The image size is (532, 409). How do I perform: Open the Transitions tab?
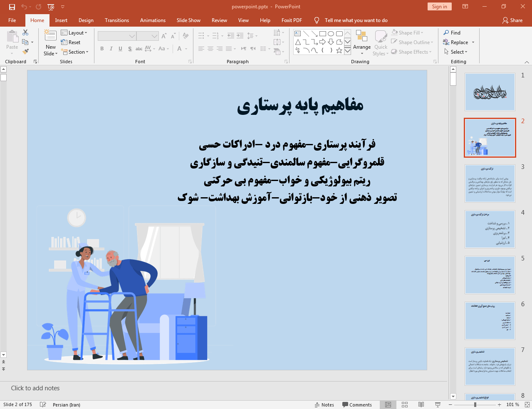point(117,20)
